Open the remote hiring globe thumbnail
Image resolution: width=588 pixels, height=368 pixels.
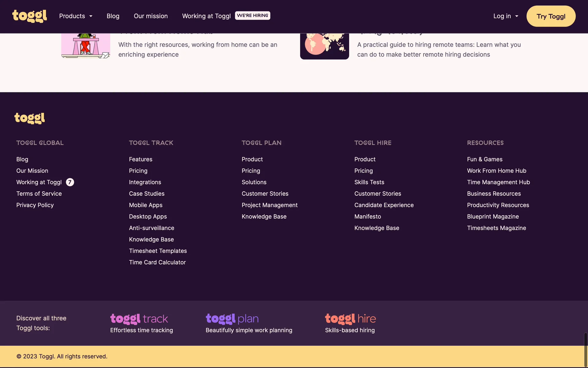324,46
